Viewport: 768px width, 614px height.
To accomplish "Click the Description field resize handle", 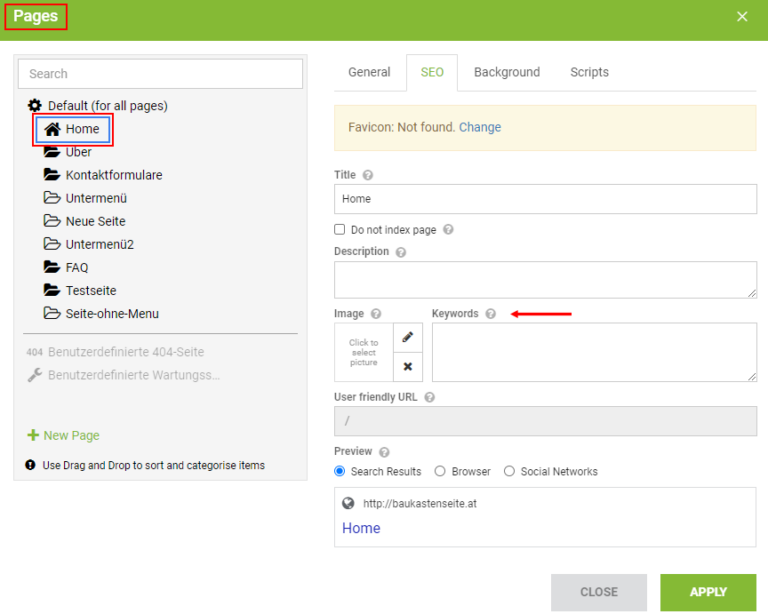I will (x=752, y=293).
